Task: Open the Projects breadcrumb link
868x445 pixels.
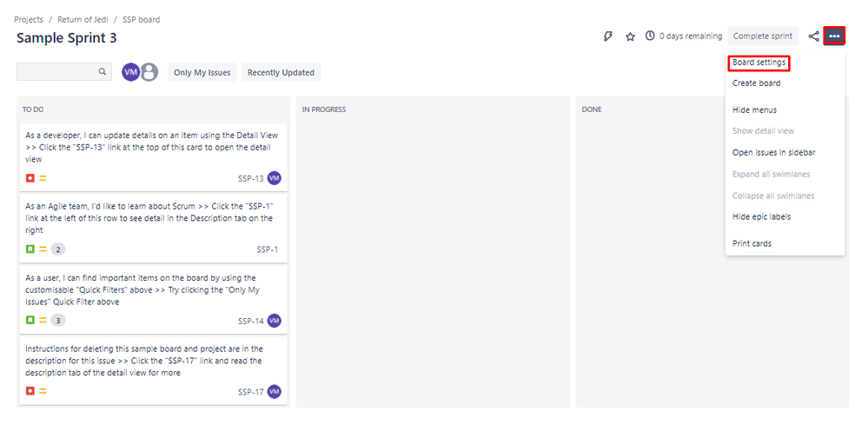Action: [28, 19]
